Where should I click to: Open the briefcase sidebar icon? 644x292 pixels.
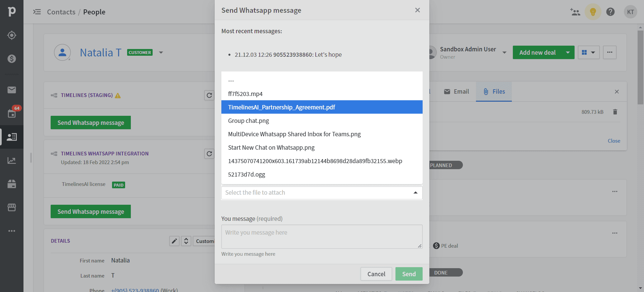tap(12, 184)
